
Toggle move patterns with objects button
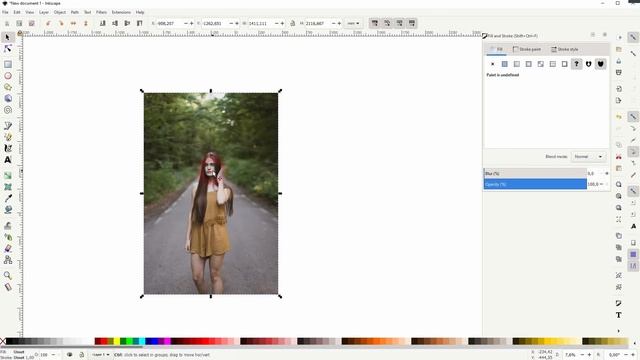411,23
